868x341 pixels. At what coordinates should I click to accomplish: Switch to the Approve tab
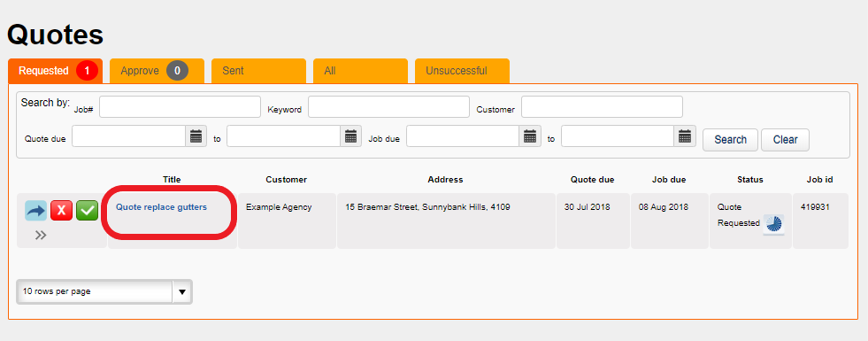click(x=157, y=71)
